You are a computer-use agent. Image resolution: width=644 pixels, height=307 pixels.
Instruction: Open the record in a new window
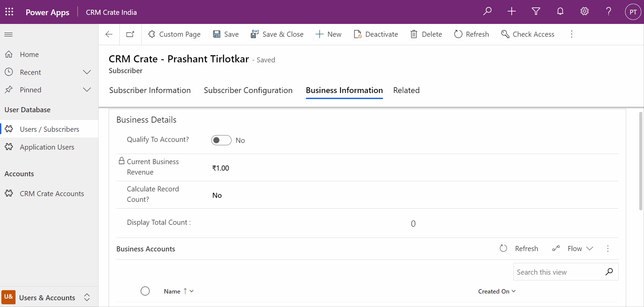pyautogui.click(x=130, y=34)
